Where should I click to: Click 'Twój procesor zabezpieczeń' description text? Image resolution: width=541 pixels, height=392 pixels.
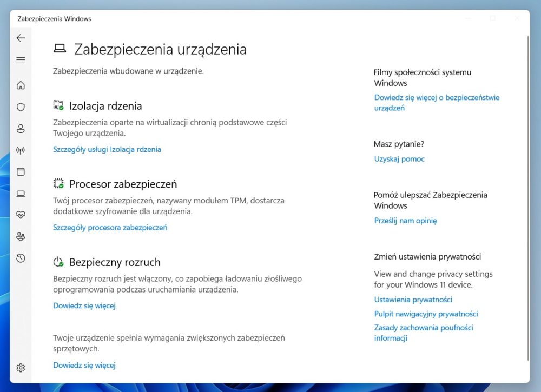(x=169, y=206)
